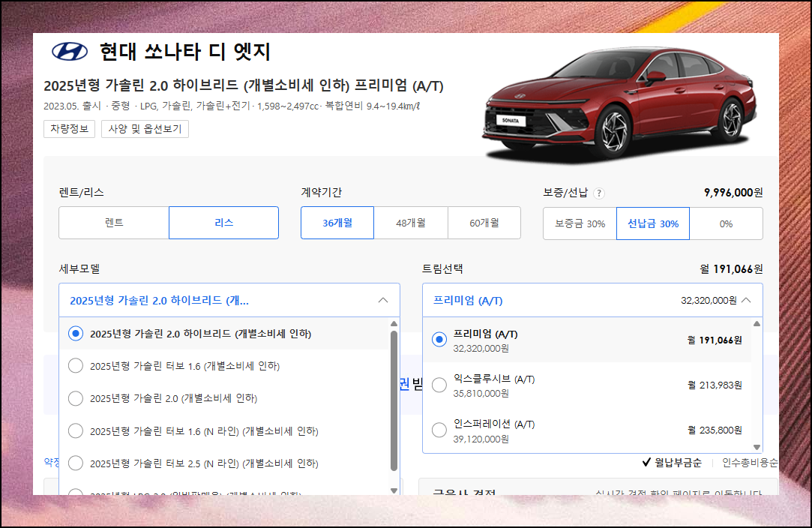
Task: Select the 프리미엄 (A/T) trim radio
Action: pyautogui.click(x=439, y=340)
